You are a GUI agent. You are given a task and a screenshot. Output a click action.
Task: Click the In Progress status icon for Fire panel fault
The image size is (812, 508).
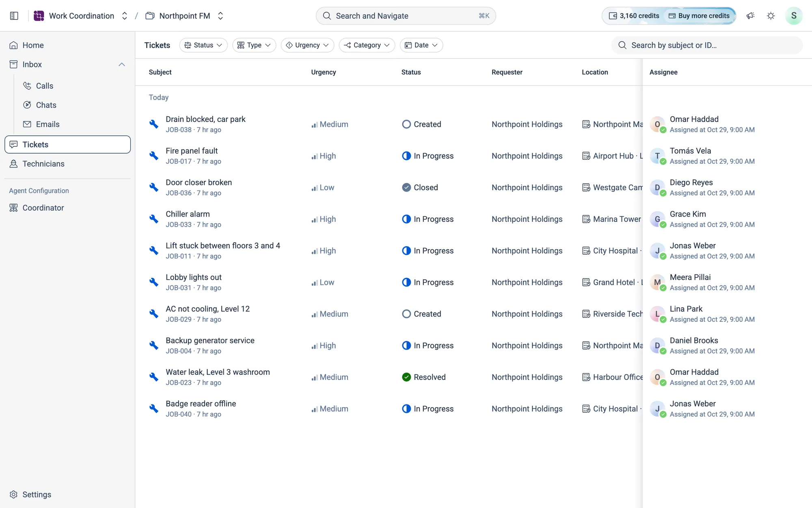point(406,156)
